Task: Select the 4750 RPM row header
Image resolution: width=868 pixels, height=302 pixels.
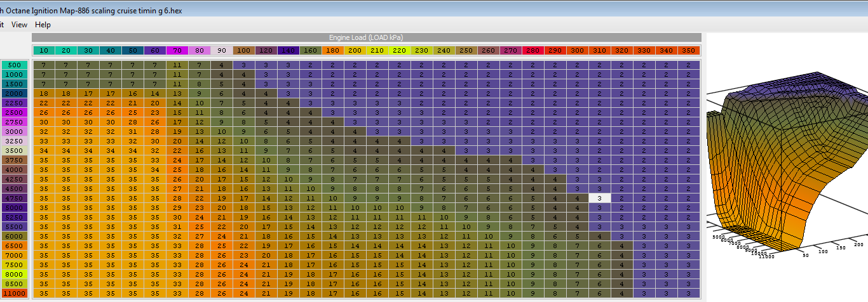Action: pos(15,198)
